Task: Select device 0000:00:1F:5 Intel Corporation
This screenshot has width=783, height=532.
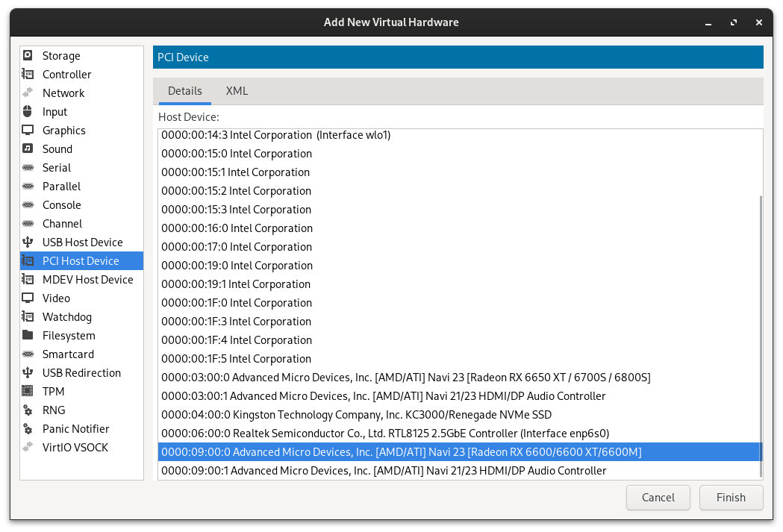Action: [x=459, y=359]
